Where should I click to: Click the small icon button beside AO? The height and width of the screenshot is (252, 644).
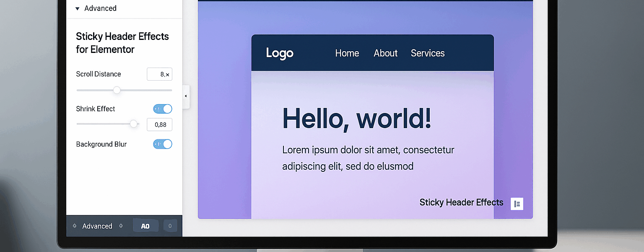click(x=170, y=226)
